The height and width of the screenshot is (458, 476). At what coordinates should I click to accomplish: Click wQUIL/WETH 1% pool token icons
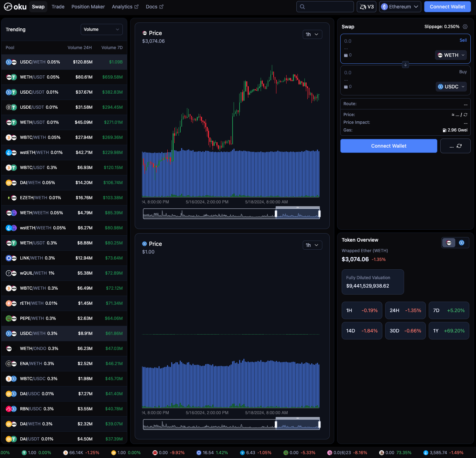11,273
